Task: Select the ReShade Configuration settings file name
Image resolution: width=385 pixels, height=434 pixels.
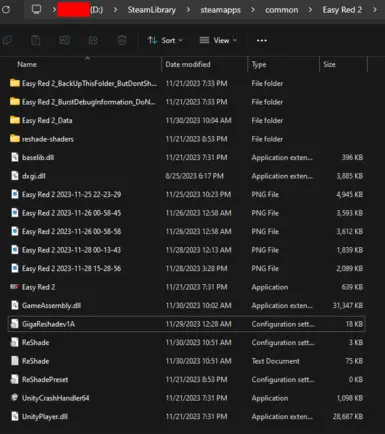Action: [35, 342]
